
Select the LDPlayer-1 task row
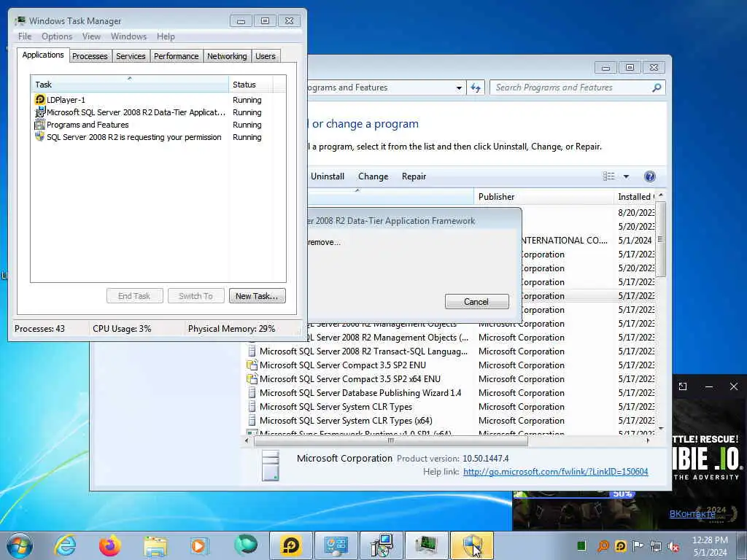[x=158, y=100]
